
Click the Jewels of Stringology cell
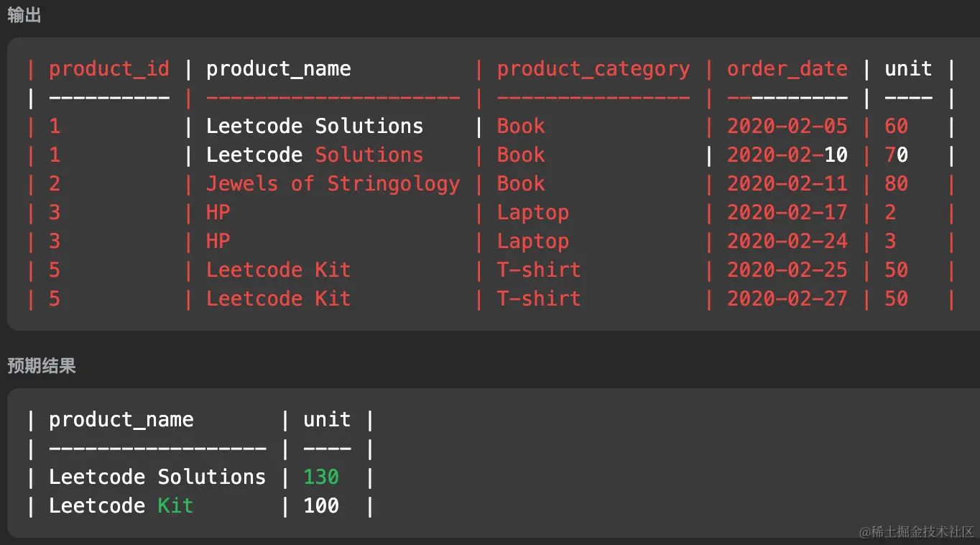pos(333,184)
